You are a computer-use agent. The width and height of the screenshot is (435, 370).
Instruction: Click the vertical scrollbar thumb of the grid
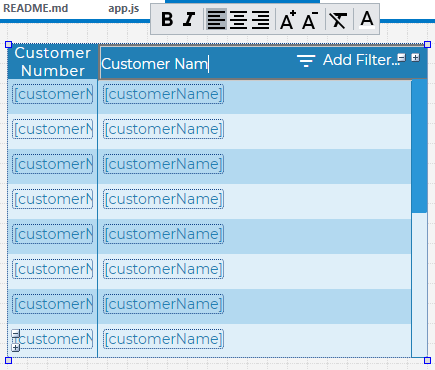click(x=419, y=146)
